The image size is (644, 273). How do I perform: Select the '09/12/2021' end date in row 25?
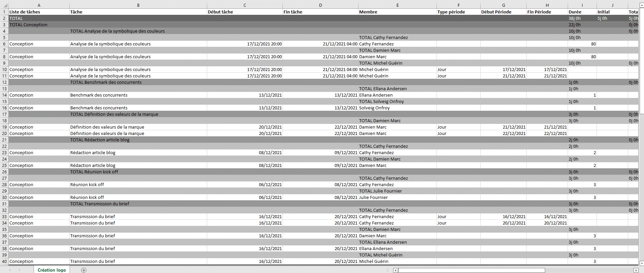320,165
